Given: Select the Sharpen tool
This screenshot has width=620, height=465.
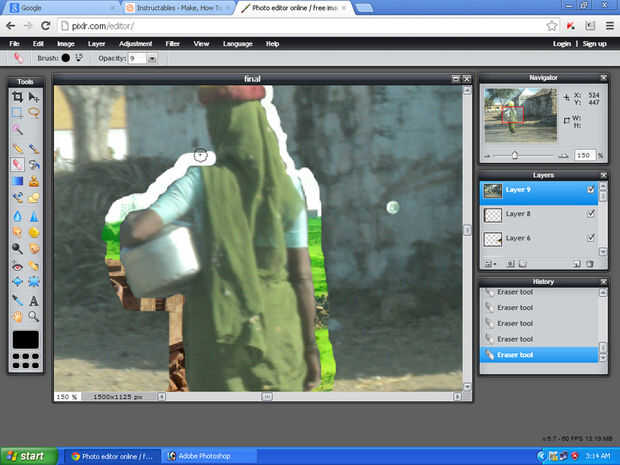Looking at the screenshot, I should (x=34, y=216).
